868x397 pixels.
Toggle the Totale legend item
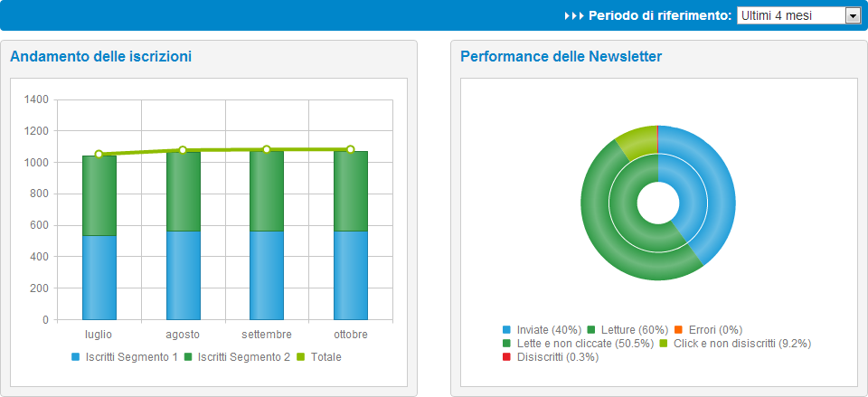click(319, 357)
